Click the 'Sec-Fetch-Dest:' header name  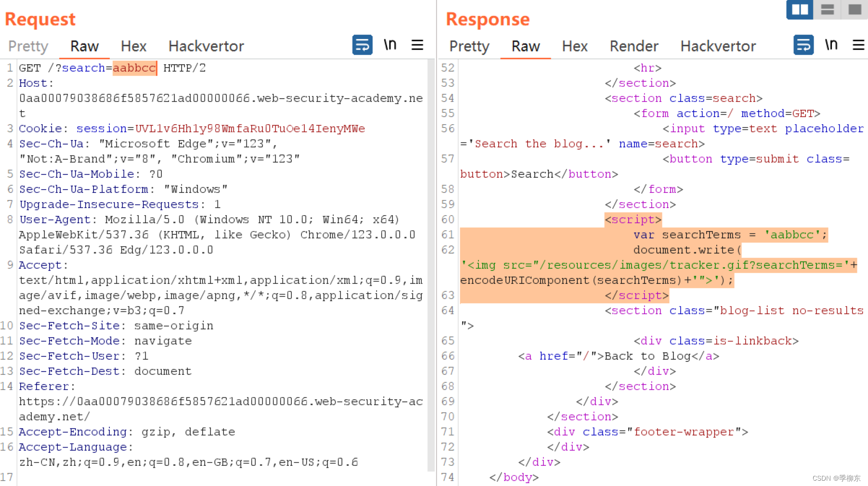click(x=73, y=371)
